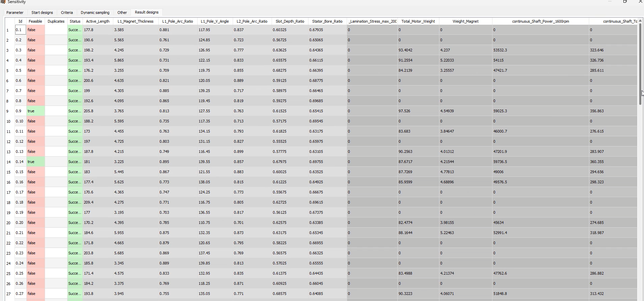
Task: Click the Sensitivity app icon in title bar
Action: [3, 2]
